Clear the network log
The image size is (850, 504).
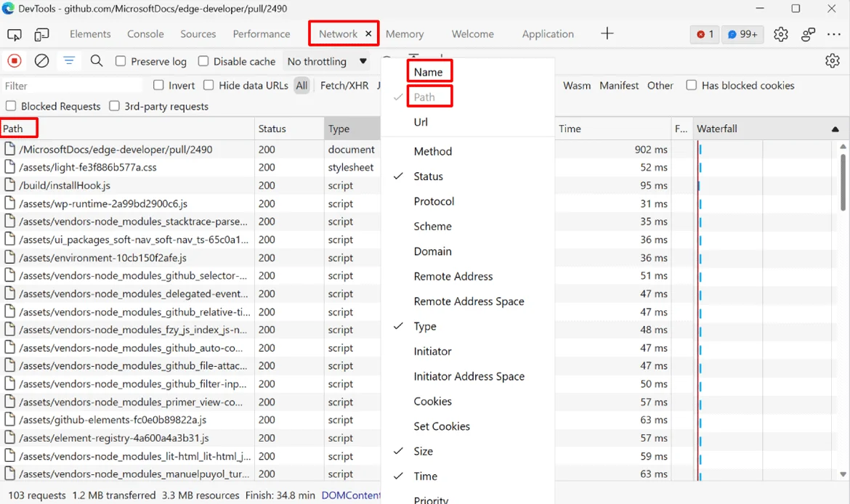tap(41, 61)
